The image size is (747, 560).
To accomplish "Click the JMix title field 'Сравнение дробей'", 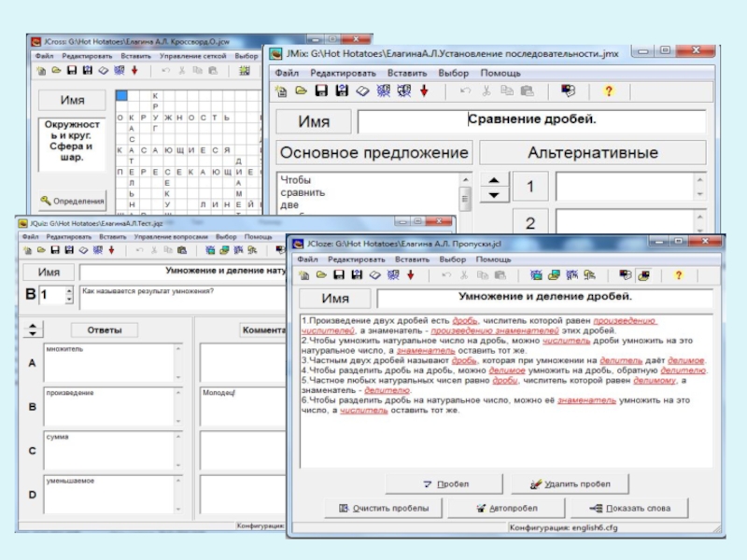I will coord(530,121).
